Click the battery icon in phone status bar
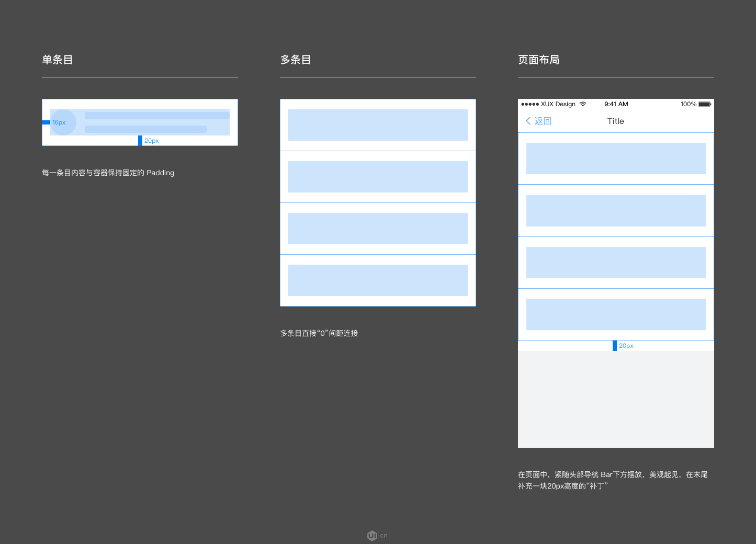The height and width of the screenshot is (544, 756). tap(705, 104)
